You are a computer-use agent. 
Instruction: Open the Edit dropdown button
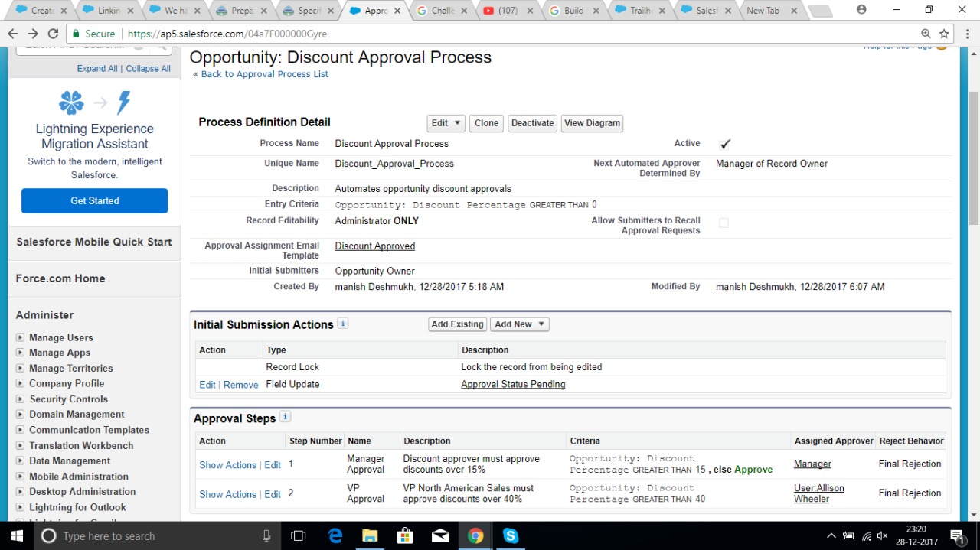pos(446,123)
